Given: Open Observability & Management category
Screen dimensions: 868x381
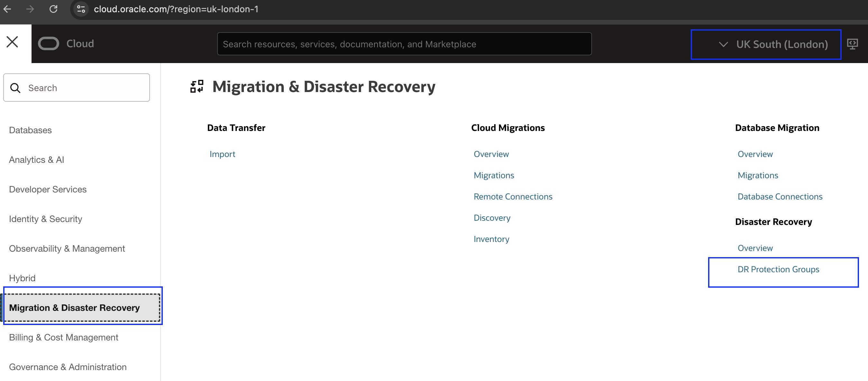Looking at the screenshot, I should click(67, 248).
